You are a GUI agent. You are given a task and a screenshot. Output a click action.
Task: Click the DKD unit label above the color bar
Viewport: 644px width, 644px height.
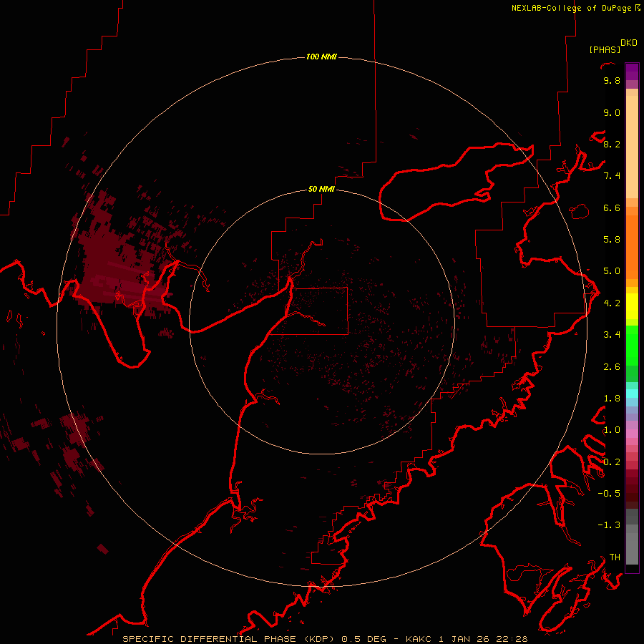629,43
